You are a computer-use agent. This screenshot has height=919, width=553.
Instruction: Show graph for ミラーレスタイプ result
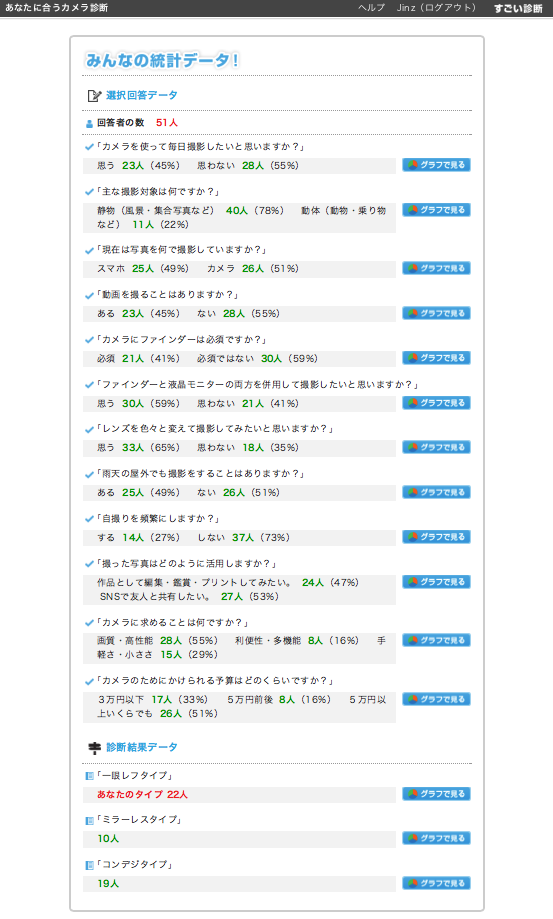click(436, 838)
